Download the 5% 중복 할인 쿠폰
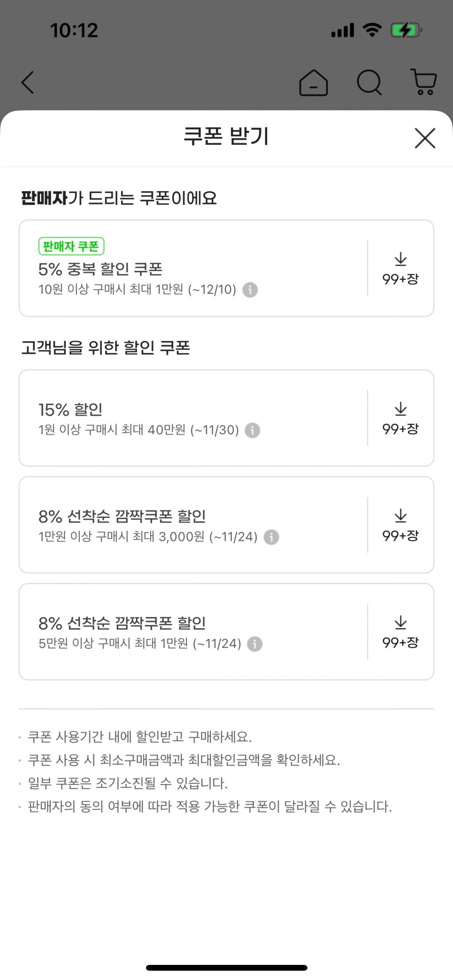 coord(401,268)
